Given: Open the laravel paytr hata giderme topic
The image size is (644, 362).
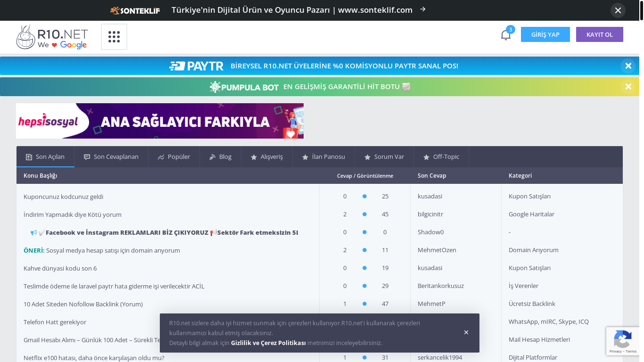Looking at the screenshot, I should (x=114, y=286).
